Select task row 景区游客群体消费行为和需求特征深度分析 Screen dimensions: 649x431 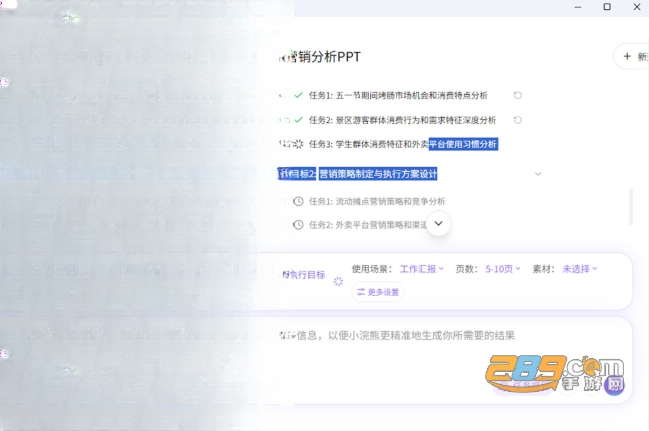pos(402,120)
